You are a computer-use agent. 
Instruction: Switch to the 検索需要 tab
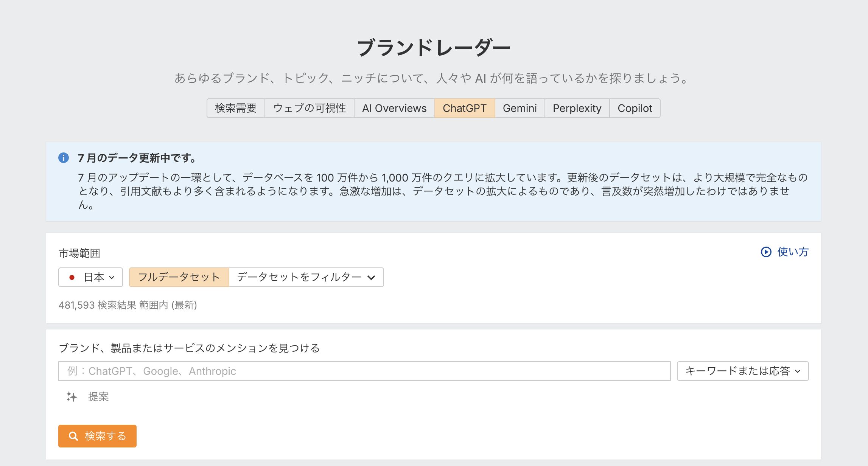236,108
